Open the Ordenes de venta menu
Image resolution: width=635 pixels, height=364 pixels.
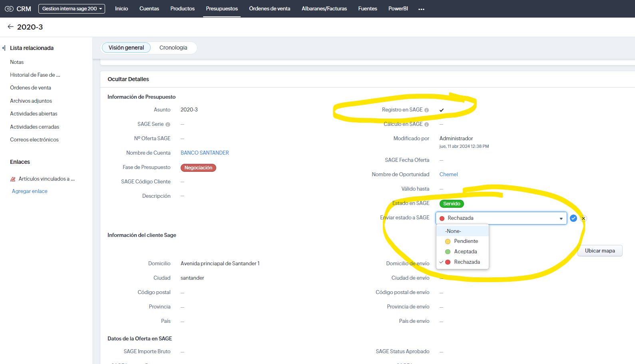coord(270,9)
